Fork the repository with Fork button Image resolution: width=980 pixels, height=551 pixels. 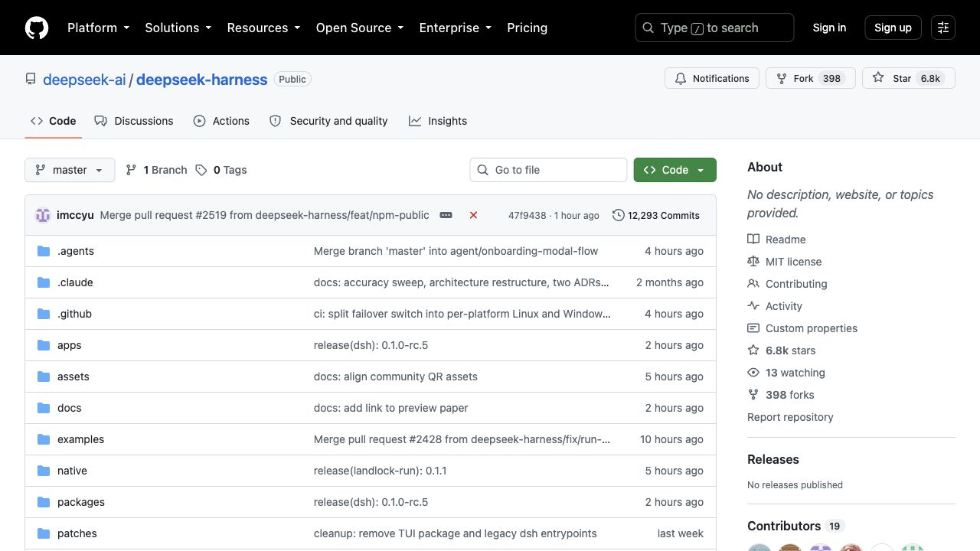pyautogui.click(x=810, y=78)
